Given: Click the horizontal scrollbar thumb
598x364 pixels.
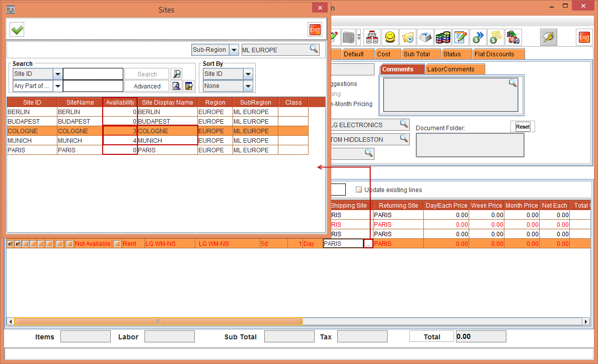Looking at the screenshot, I should (158, 321).
